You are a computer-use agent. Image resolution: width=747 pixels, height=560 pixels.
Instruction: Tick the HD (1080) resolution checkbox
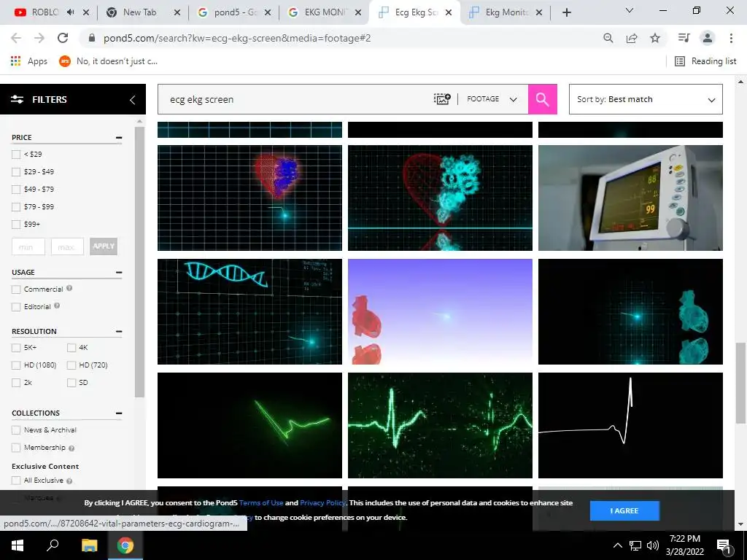point(16,365)
